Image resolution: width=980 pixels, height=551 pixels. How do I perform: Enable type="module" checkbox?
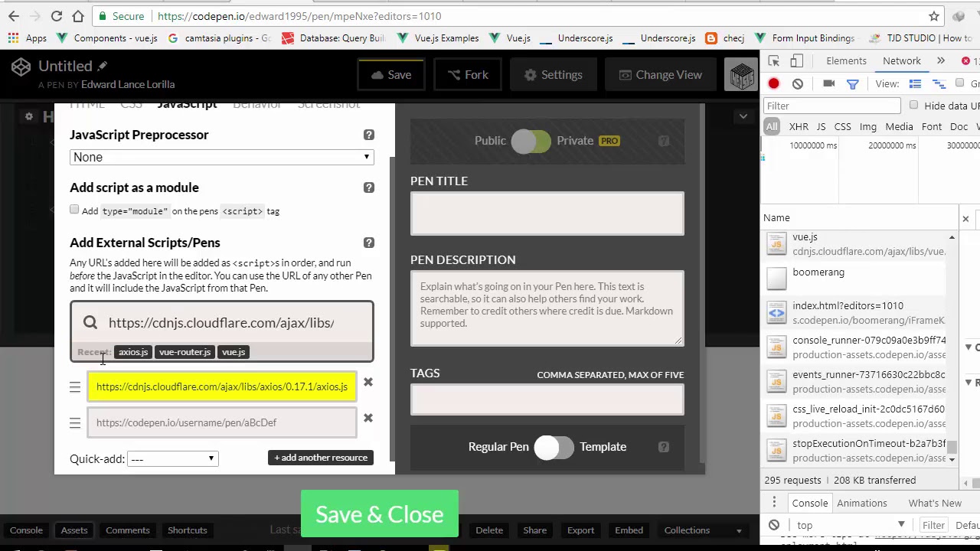[x=74, y=210]
